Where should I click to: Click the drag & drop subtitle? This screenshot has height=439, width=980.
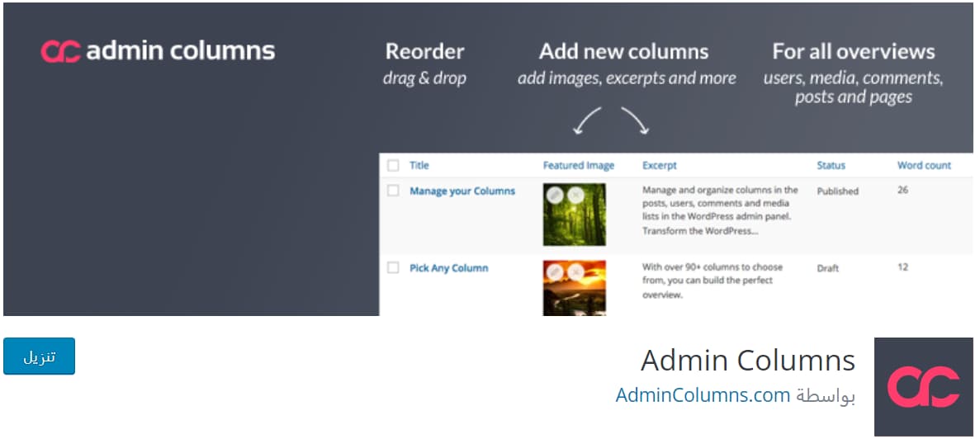pos(424,78)
